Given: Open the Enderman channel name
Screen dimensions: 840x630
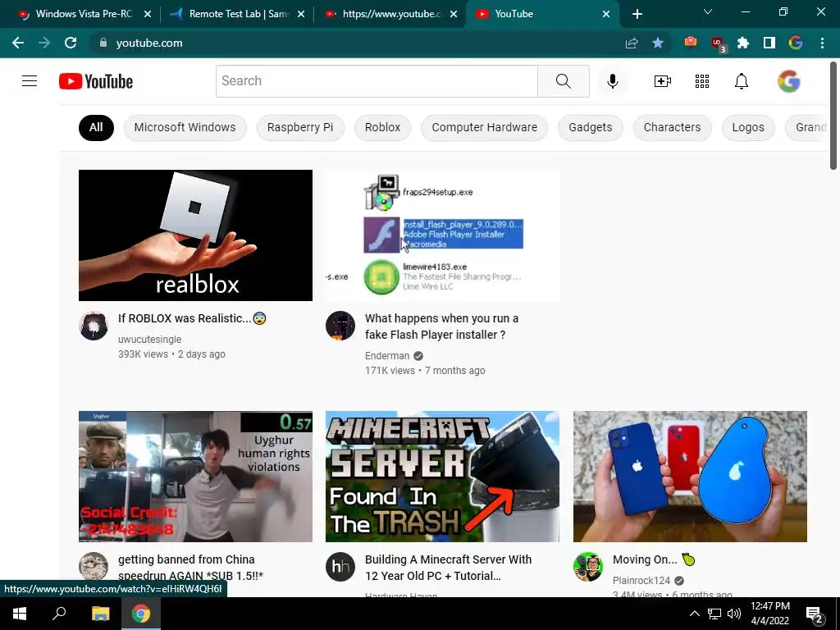Looking at the screenshot, I should pyautogui.click(x=387, y=356).
